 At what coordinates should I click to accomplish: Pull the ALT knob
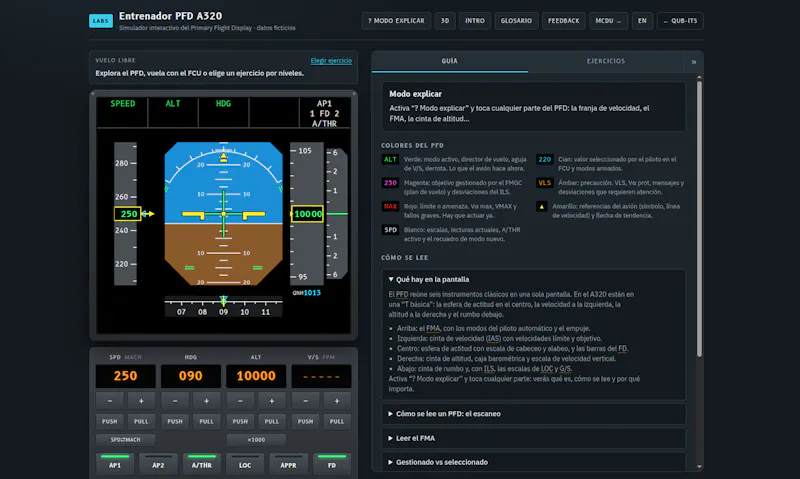point(272,421)
